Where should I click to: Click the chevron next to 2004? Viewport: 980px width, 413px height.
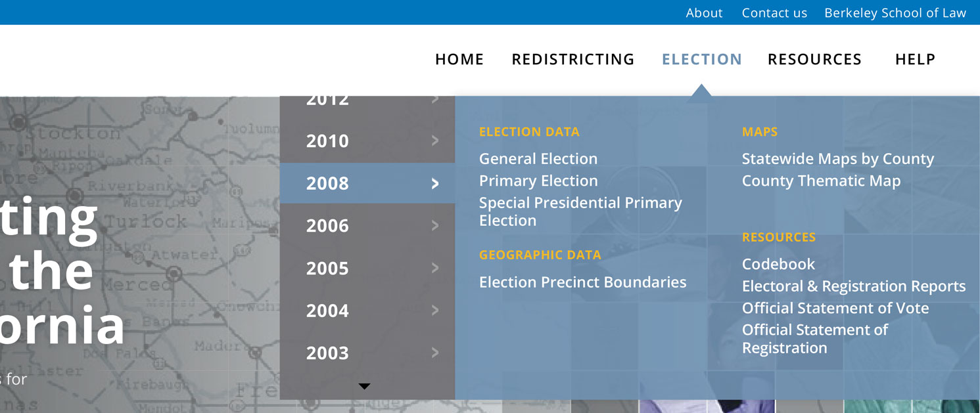(x=435, y=311)
